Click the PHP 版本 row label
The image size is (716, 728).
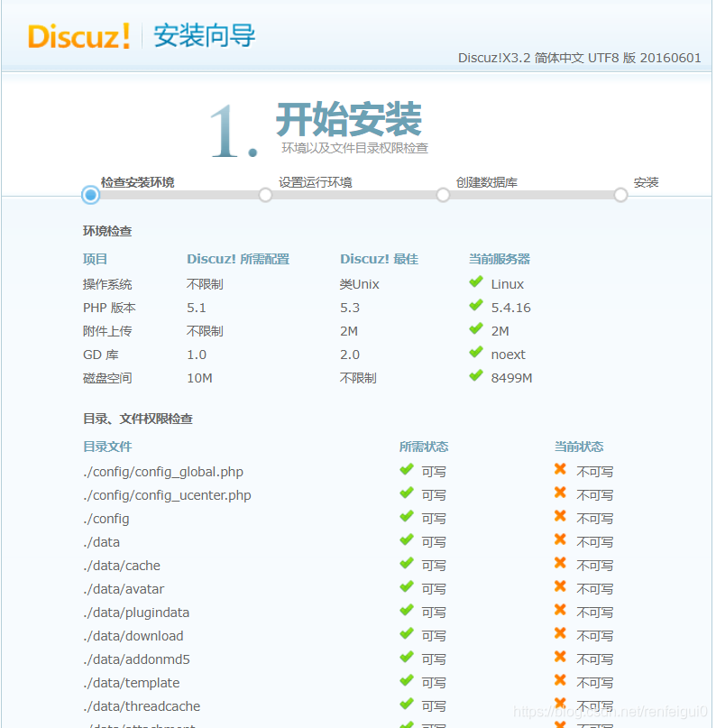pos(109,308)
